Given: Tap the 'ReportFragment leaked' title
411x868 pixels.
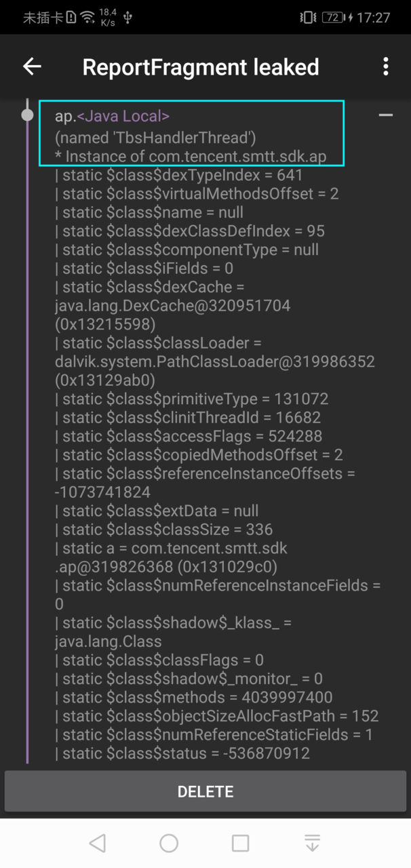Looking at the screenshot, I should pyautogui.click(x=201, y=66).
